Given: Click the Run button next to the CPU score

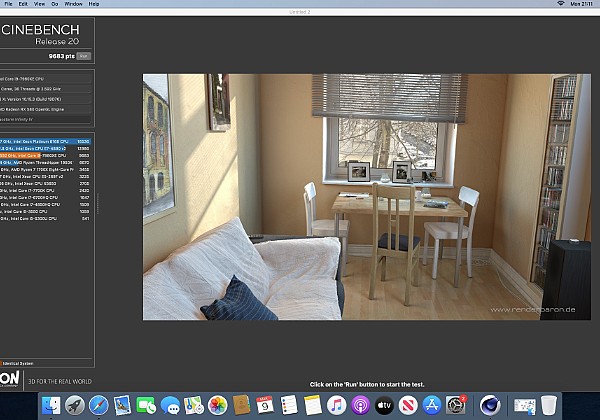Looking at the screenshot, I should pos(84,56).
